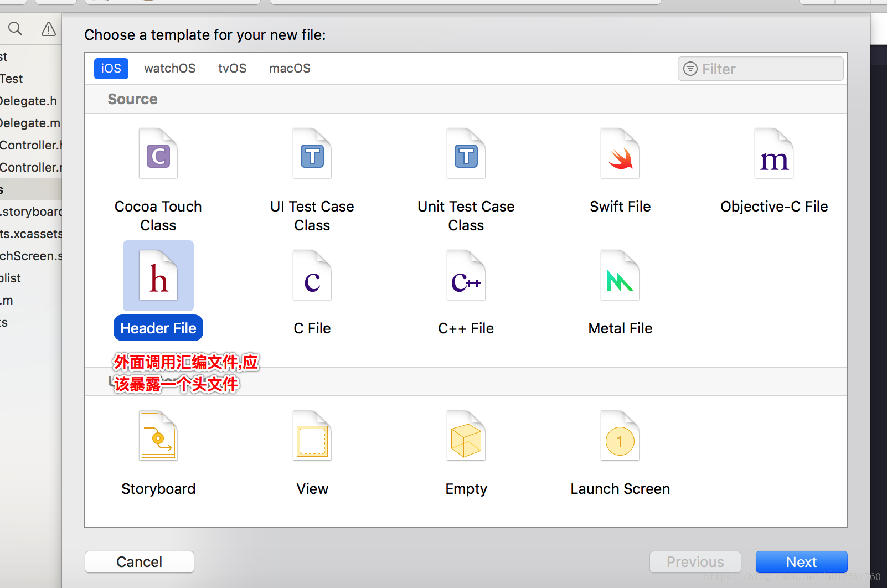Switch to the iOS platform tab
Image resolution: width=887 pixels, height=588 pixels.
[x=111, y=69]
